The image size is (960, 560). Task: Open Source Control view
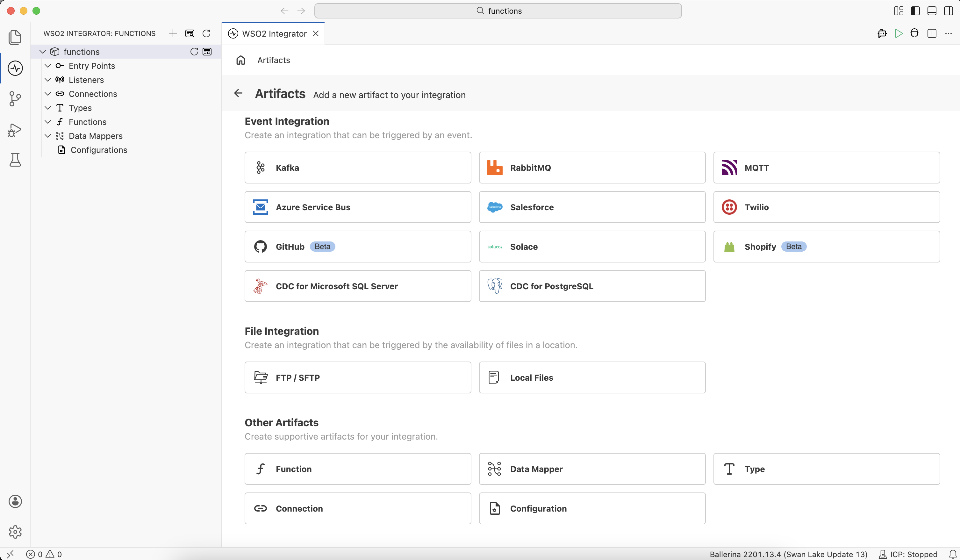[15, 99]
